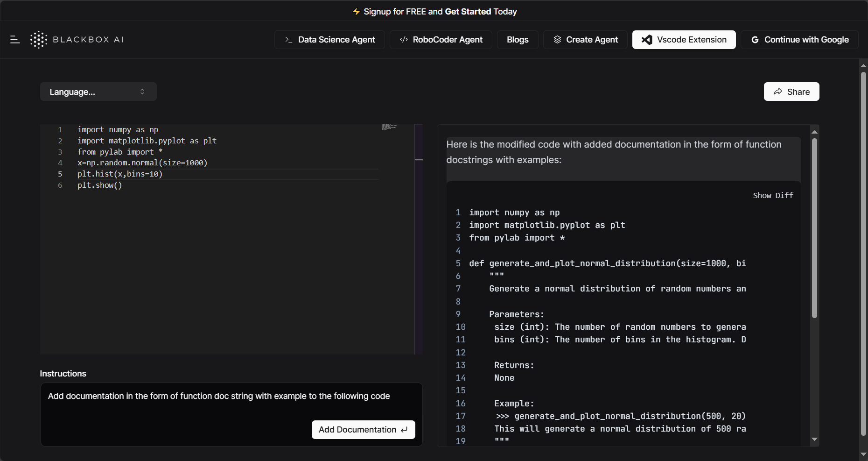Click line 5 plt.hist code in editor

(120, 174)
